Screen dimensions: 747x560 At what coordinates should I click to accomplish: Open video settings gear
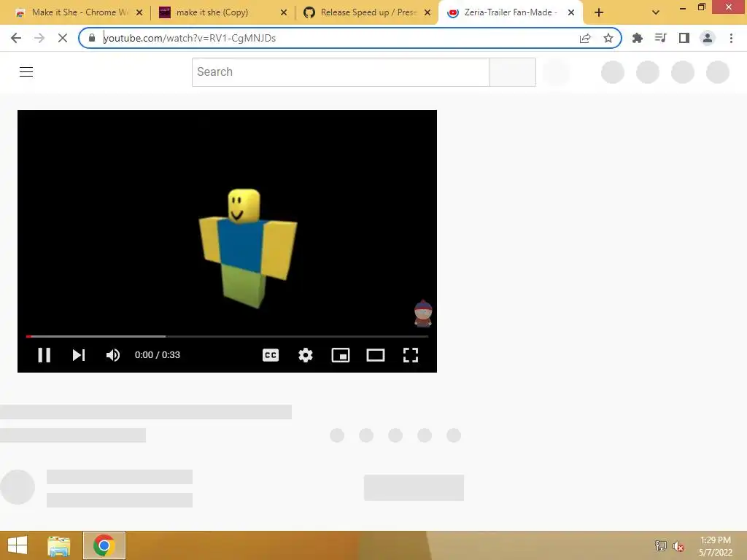point(306,355)
